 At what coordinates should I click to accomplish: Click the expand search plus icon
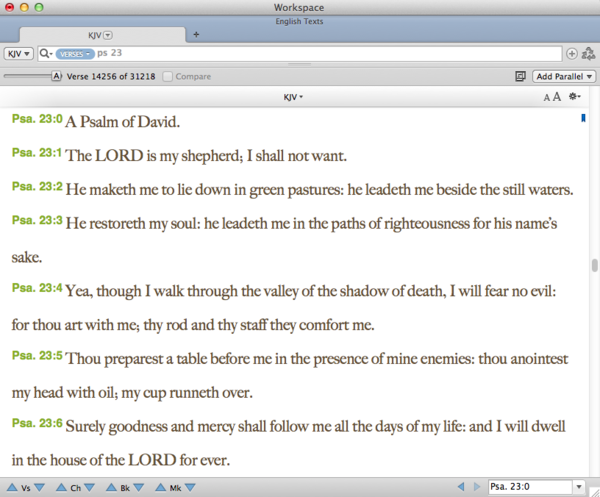[x=571, y=54]
